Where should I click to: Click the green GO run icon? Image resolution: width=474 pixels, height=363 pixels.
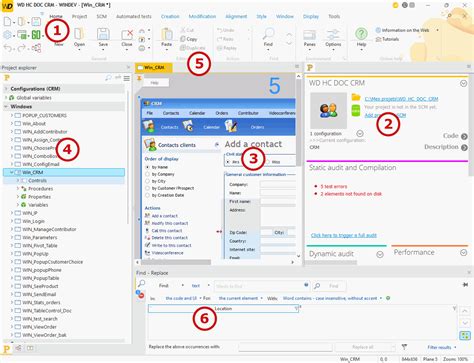[x=36, y=34]
